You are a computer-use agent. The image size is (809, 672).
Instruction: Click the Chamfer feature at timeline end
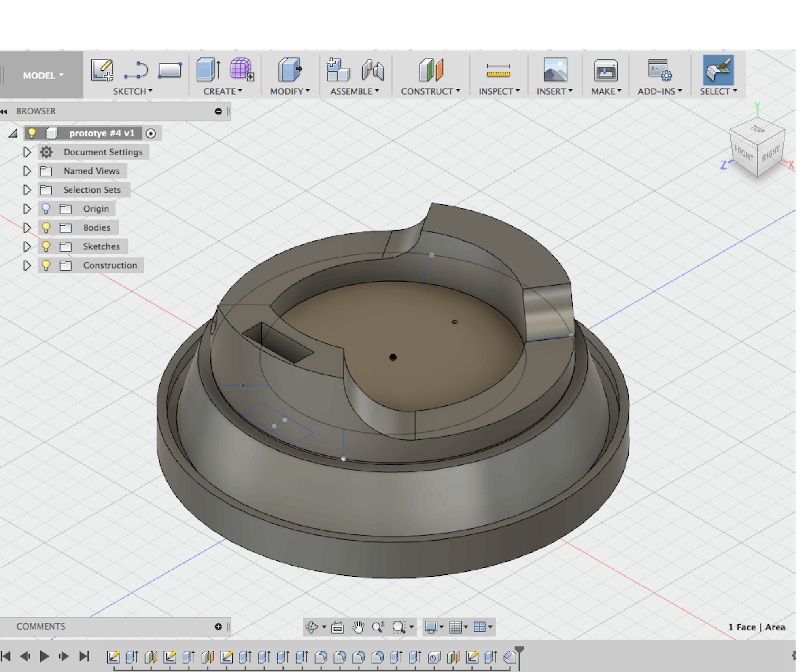510,657
